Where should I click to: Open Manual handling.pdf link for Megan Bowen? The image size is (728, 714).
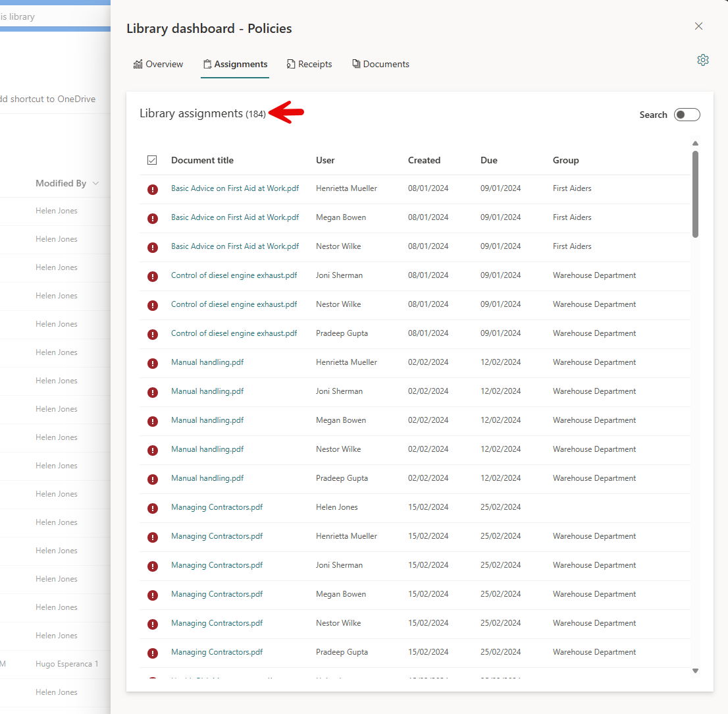[x=207, y=420]
